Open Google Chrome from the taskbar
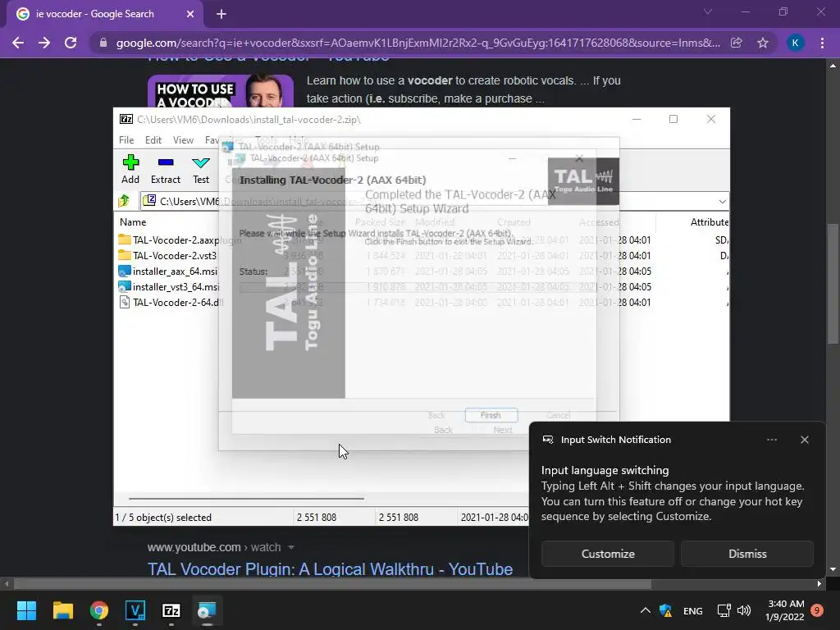Screen dimensions: 840x630 pos(99,610)
